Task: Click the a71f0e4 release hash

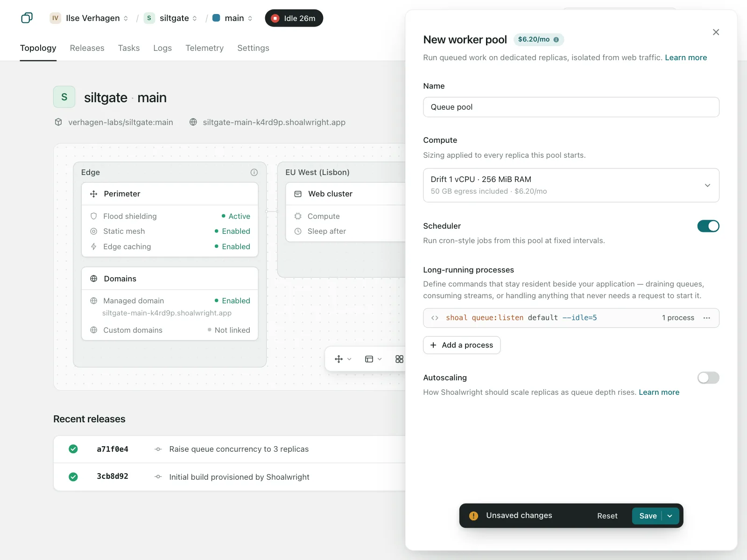Action: click(113, 449)
